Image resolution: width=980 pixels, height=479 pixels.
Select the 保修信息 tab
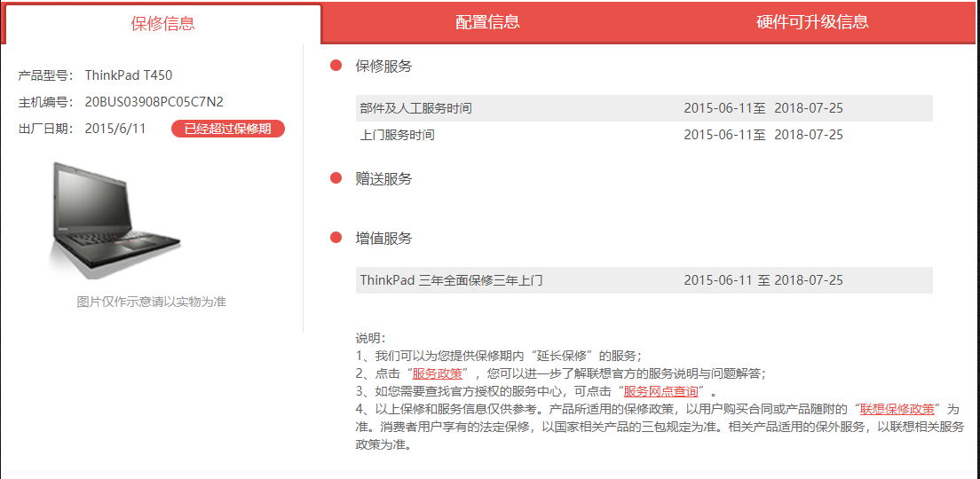pos(162,24)
